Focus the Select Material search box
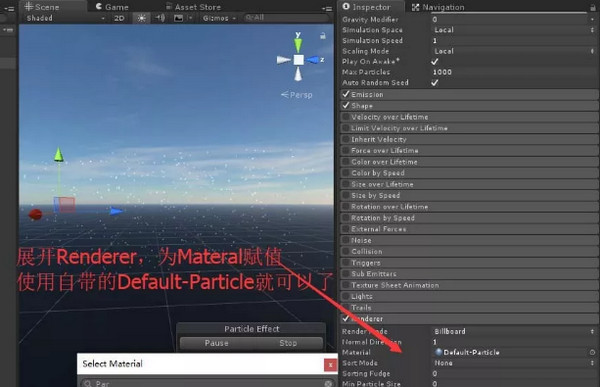 (x=207, y=383)
